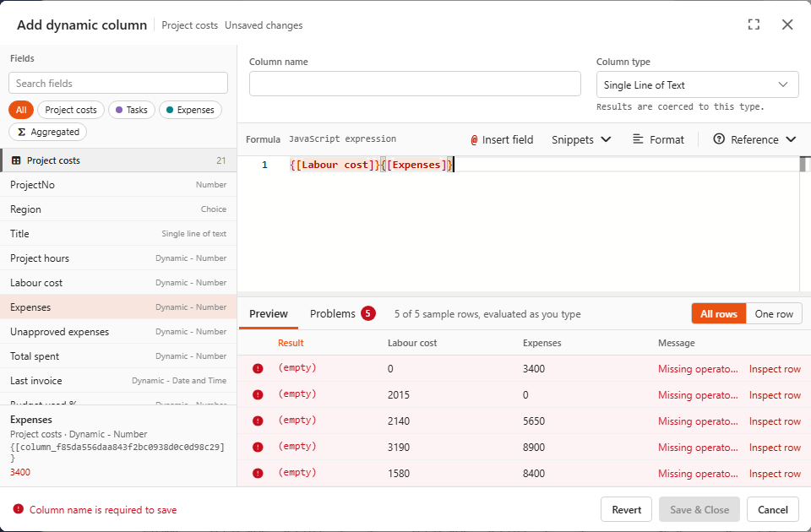Screen dimensions: 811x532
Task: Select the Project hours field
Action: tap(118, 258)
